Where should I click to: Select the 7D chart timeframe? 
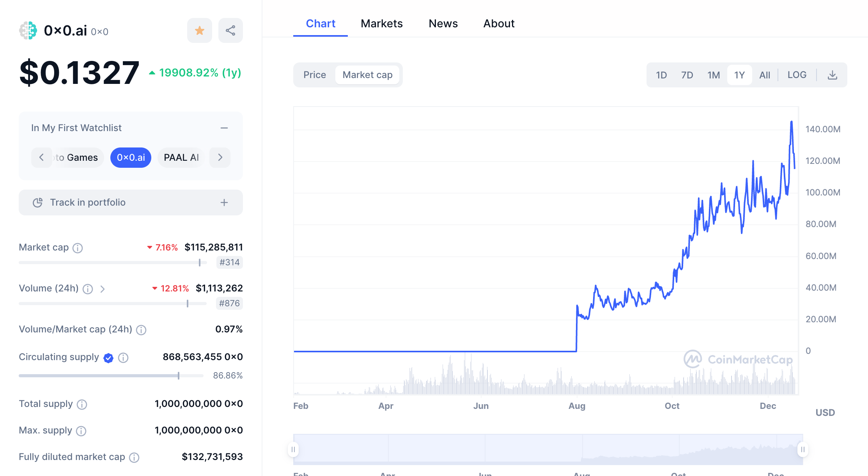tap(687, 75)
